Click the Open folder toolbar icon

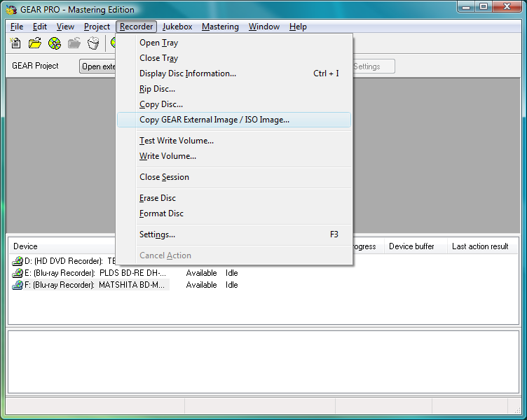point(35,43)
